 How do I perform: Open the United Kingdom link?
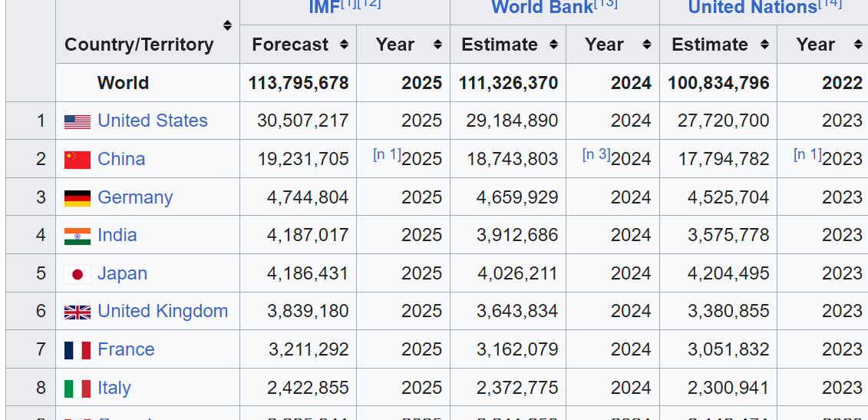pyautogui.click(x=163, y=311)
